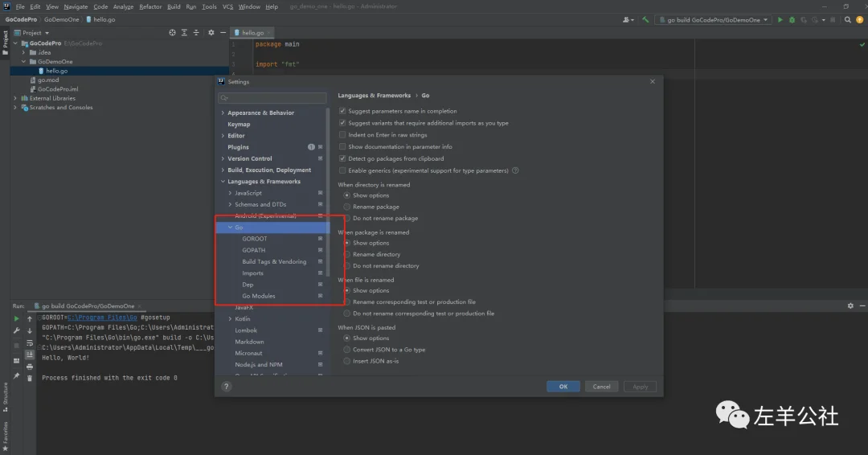Open the user account icon menu

point(628,20)
